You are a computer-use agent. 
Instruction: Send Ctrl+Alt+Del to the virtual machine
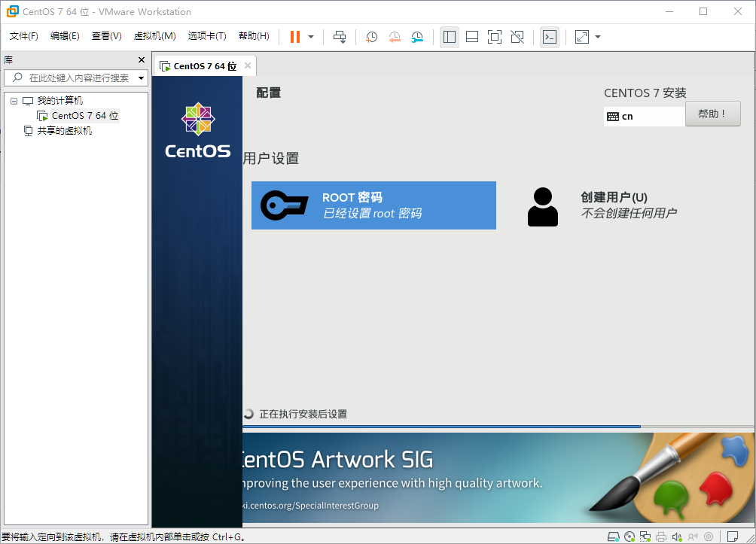pos(340,37)
